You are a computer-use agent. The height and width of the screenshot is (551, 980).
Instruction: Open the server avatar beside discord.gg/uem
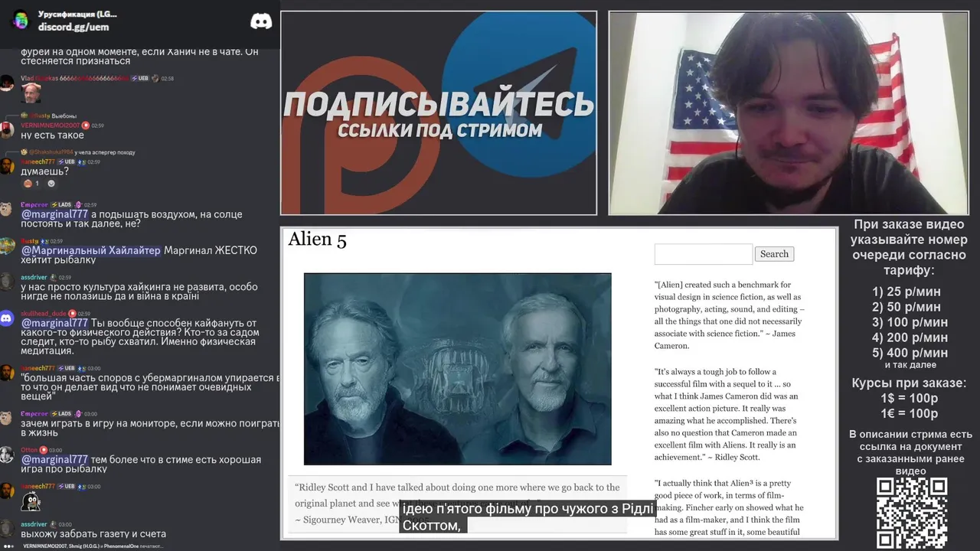[x=21, y=20]
